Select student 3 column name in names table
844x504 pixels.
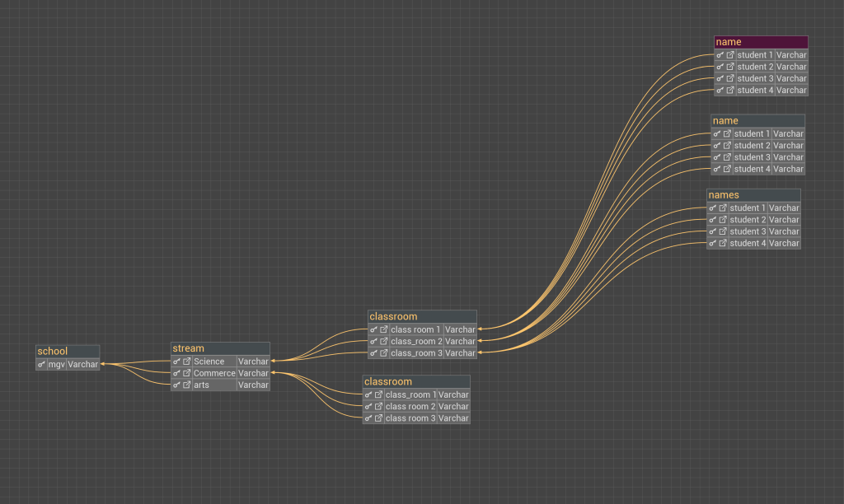[x=747, y=231]
